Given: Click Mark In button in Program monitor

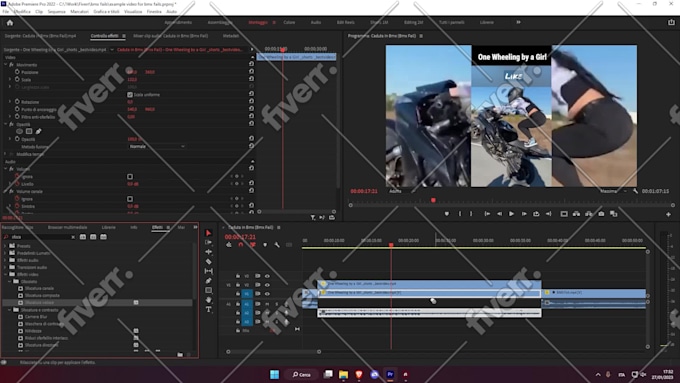Looking at the screenshot, I should pos(460,214).
